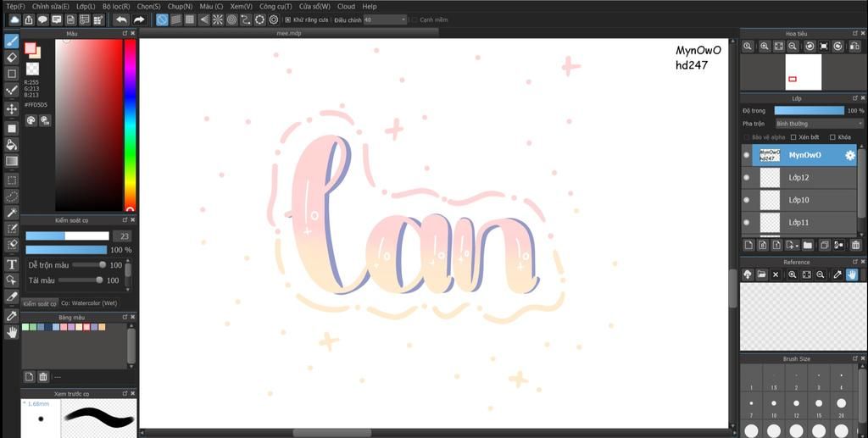Toggle Bảo vệ alpha checkbox

tap(747, 137)
